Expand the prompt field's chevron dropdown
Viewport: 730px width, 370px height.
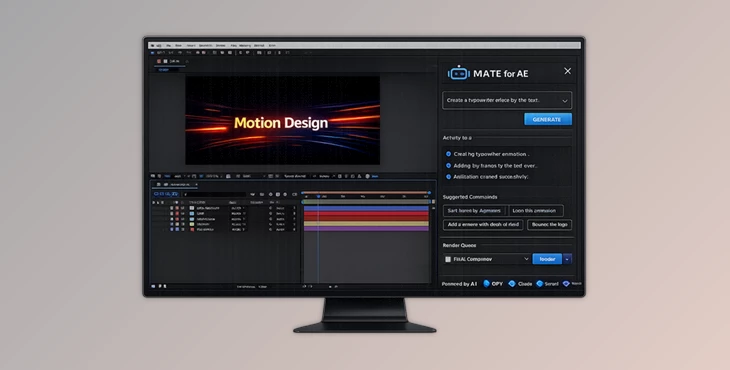coord(565,101)
